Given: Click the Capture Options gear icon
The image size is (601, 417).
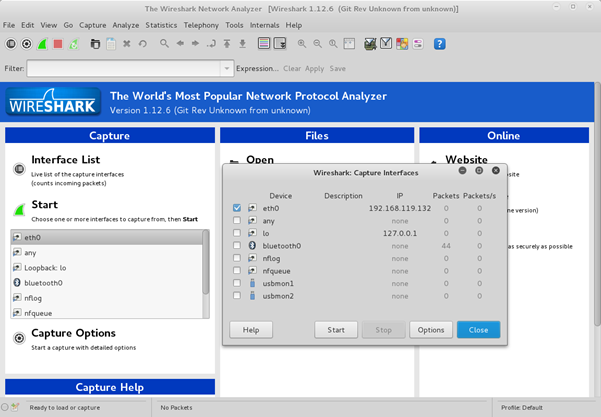Looking at the screenshot, I should click(19, 339).
